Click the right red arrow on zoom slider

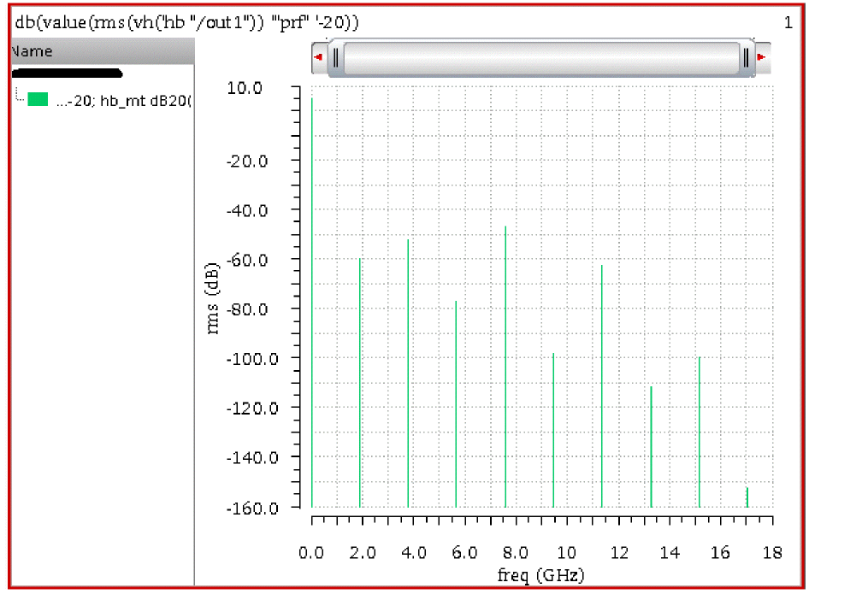pos(762,57)
